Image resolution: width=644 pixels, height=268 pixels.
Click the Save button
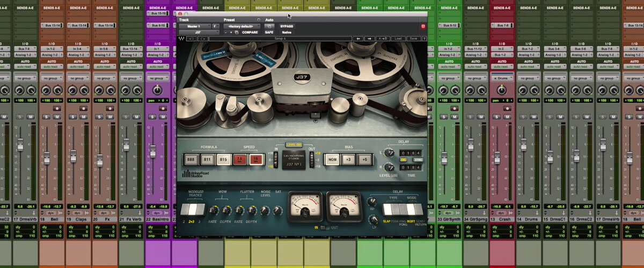point(413,39)
